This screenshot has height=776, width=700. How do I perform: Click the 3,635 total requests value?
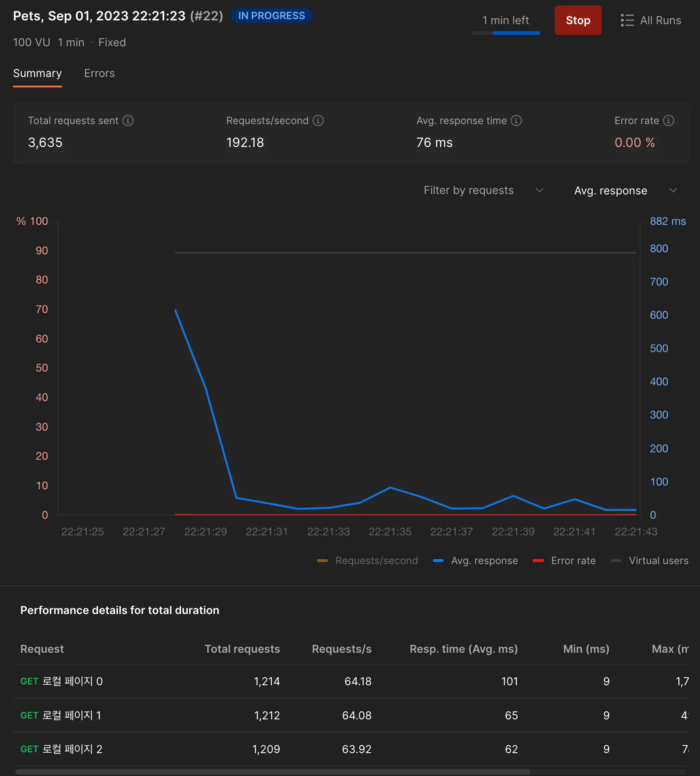(x=45, y=143)
